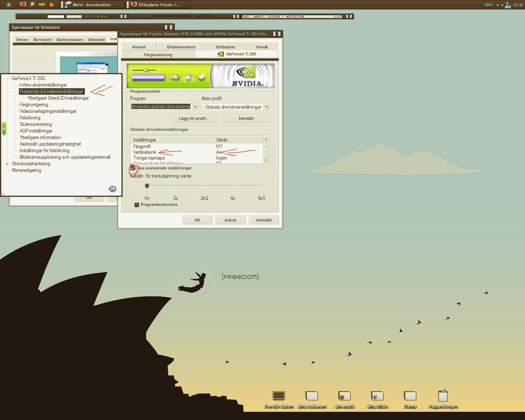Open the Mina bilder folder icon

[377, 399]
